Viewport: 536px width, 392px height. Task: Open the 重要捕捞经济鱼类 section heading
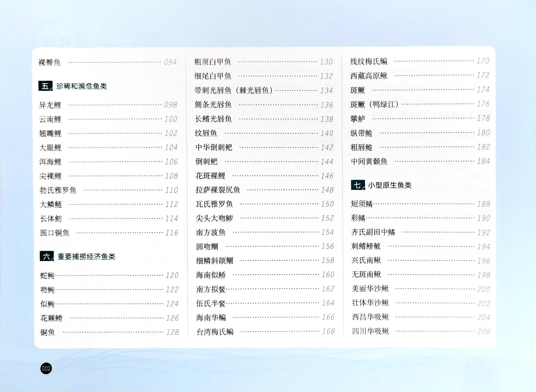coord(86,257)
